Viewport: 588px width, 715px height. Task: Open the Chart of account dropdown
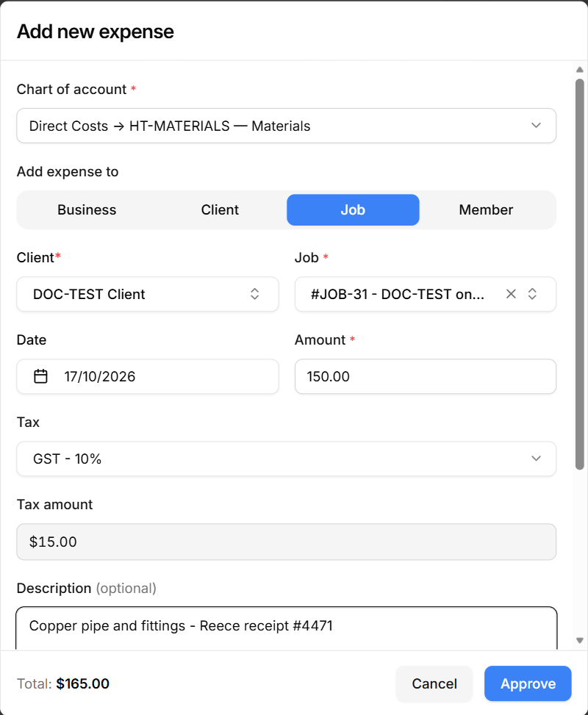coord(286,126)
